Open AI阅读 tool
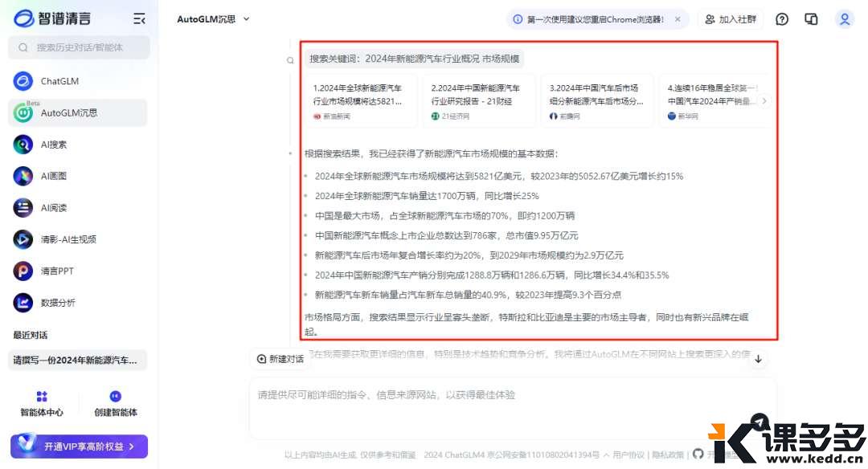 click(x=54, y=208)
